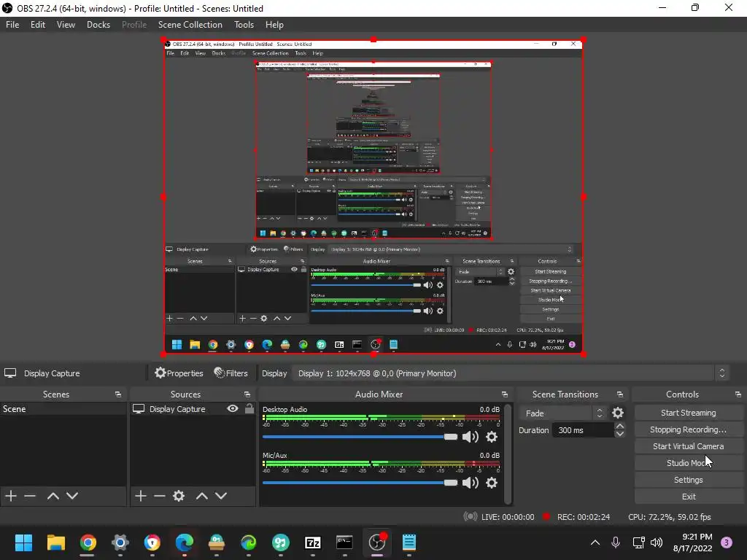Decrease transition Duration with down arrow
Viewport: 747px width, 560px height.
tap(619, 434)
